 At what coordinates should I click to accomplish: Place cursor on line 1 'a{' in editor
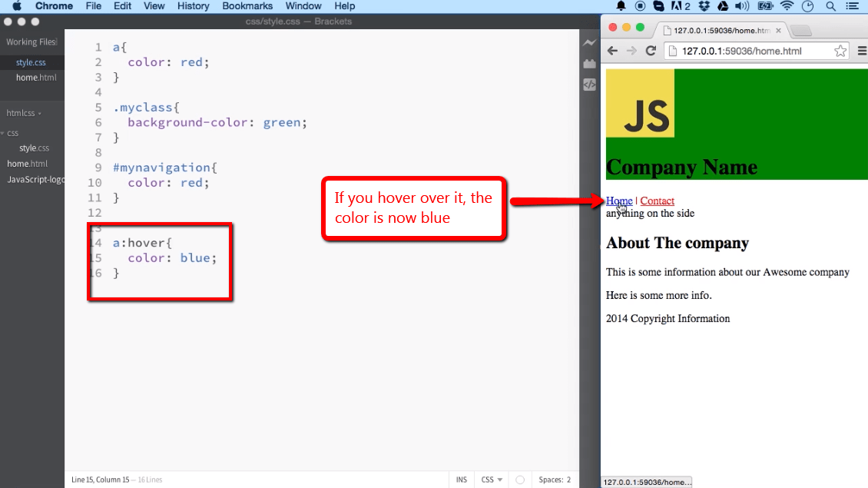(120, 48)
